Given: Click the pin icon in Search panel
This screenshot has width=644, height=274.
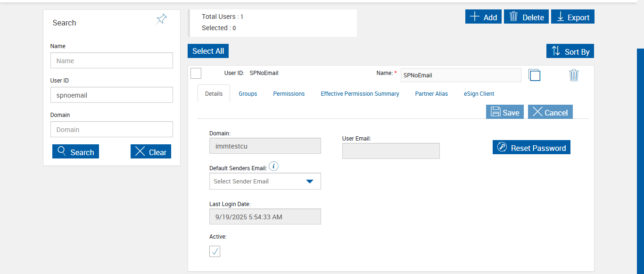Looking at the screenshot, I should click(161, 19).
